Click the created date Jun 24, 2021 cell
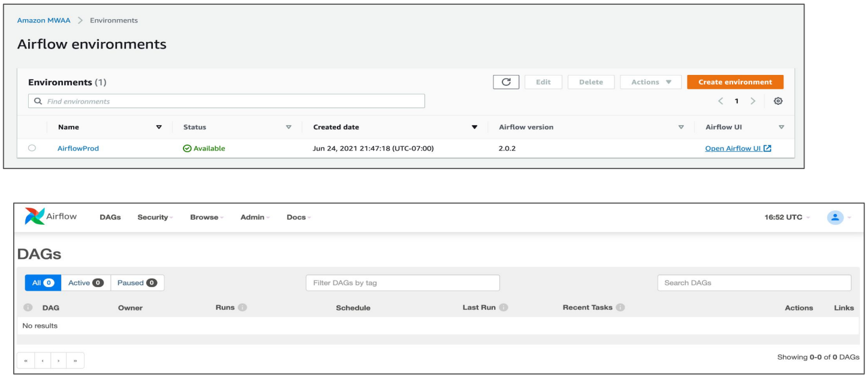The image size is (868, 377). pyautogui.click(x=373, y=149)
